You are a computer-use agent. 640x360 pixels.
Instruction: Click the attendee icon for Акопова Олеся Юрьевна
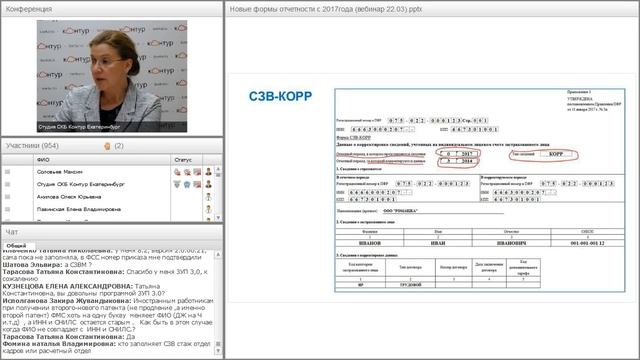click(209, 197)
